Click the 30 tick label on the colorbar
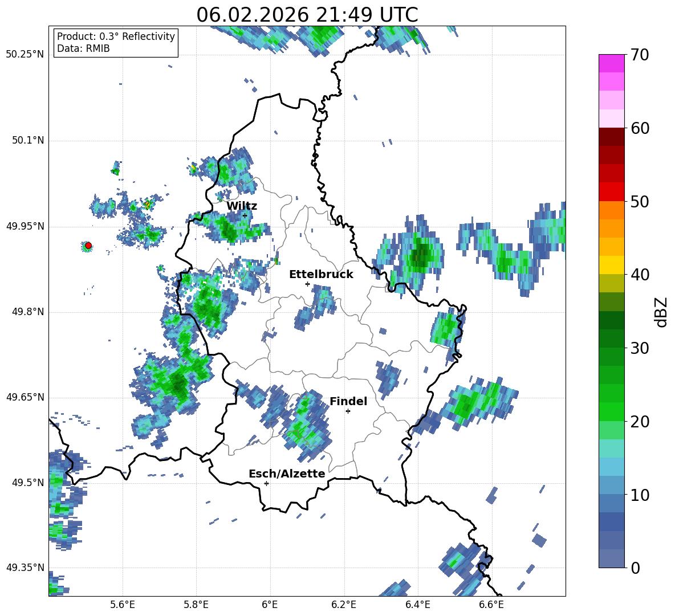This screenshot has width=675, height=616. tap(639, 348)
